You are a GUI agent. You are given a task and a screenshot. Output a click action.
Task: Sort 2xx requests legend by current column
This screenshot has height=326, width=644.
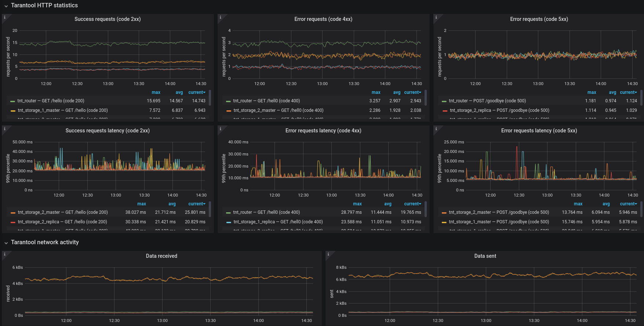click(x=197, y=92)
